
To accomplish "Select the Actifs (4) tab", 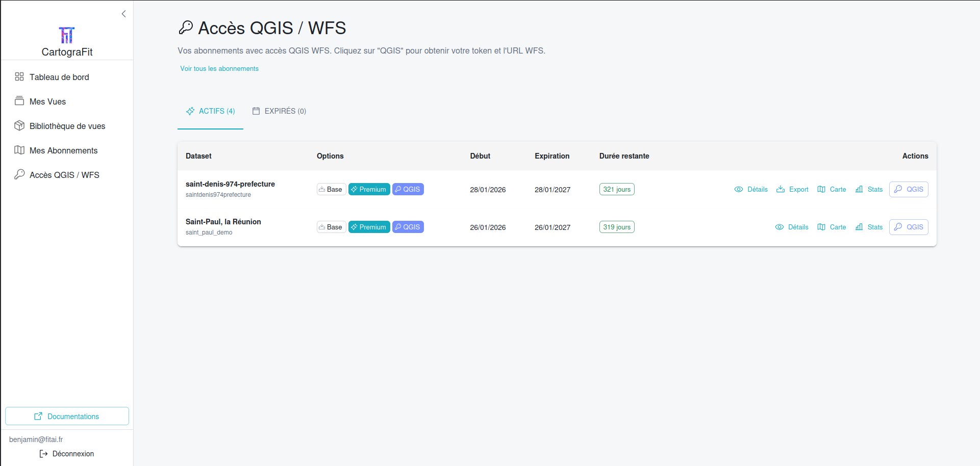I will point(210,111).
